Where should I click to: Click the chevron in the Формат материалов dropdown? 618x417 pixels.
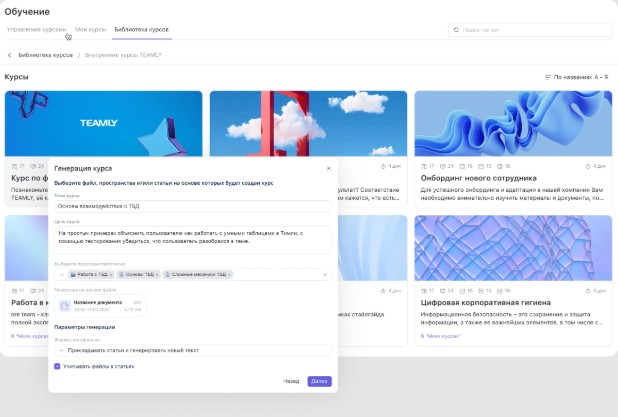click(x=61, y=350)
